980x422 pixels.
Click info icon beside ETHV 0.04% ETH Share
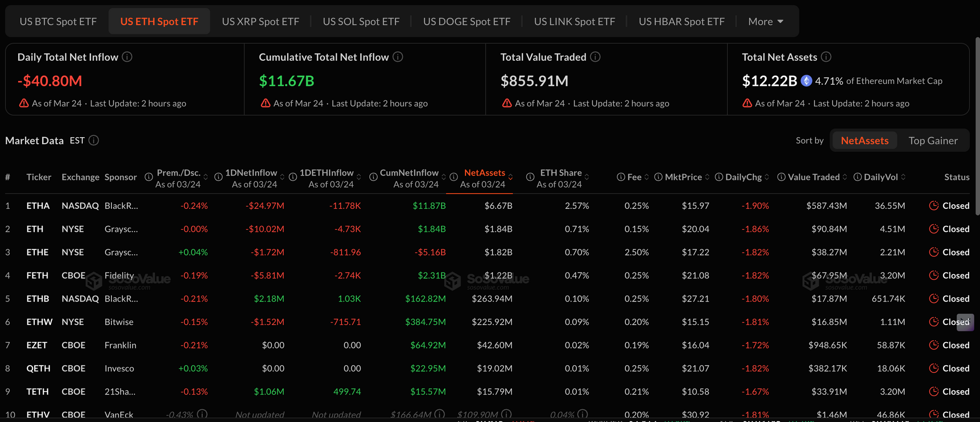(x=583, y=415)
